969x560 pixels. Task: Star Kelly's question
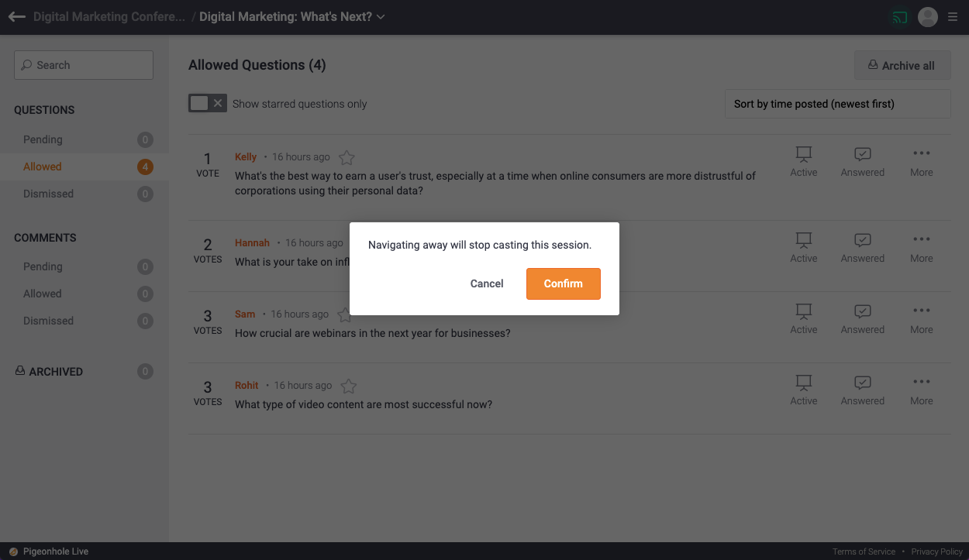(x=347, y=158)
